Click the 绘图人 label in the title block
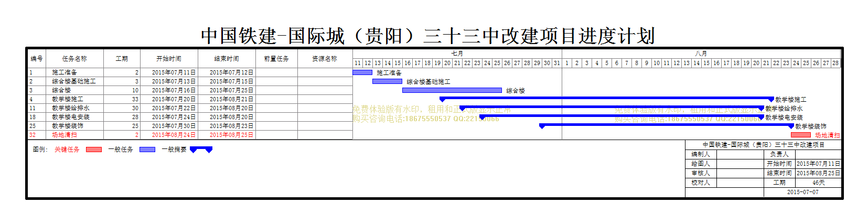This screenshot has height=224, width=868. point(701,164)
